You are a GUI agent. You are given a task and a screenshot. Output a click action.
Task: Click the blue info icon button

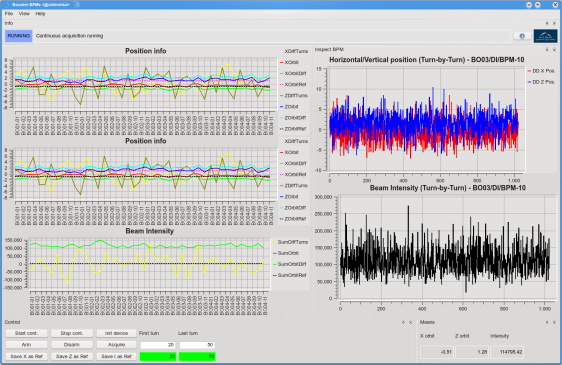[522, 36]
